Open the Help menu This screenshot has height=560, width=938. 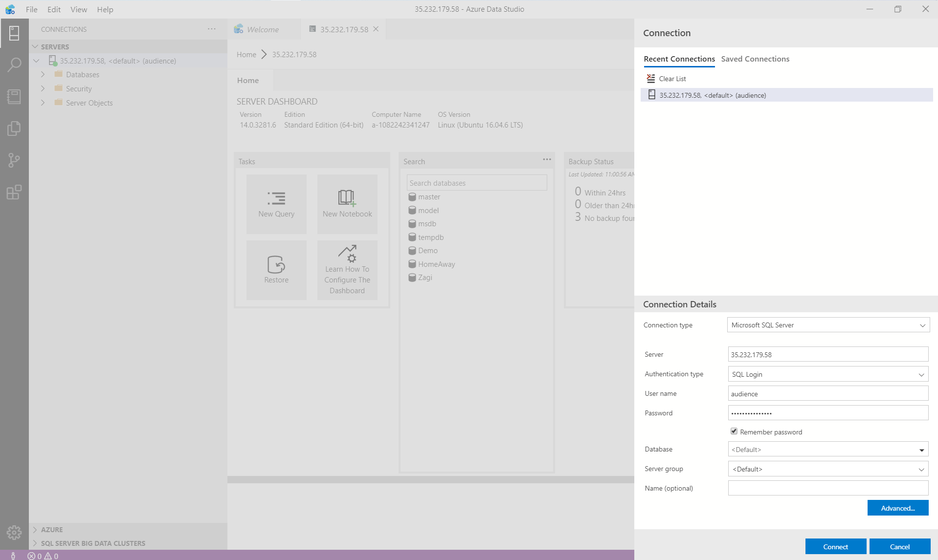(105, 9)
